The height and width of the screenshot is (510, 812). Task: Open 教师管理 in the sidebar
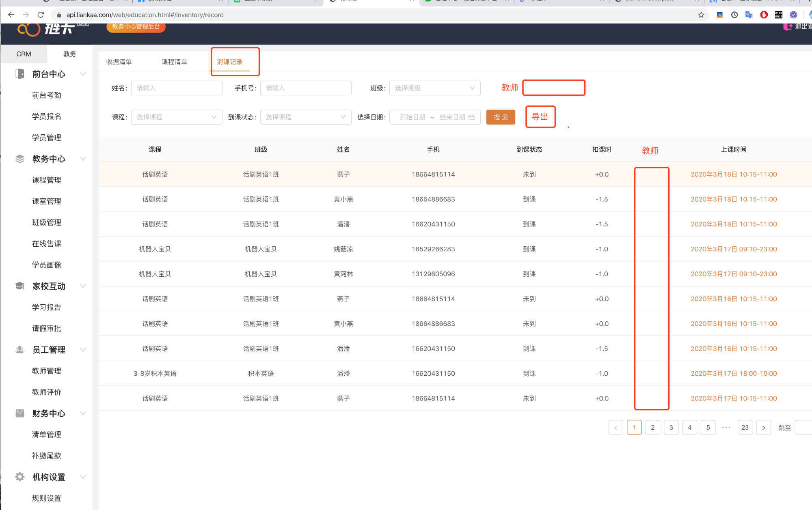pyautogui.click(x=47, y=371)
